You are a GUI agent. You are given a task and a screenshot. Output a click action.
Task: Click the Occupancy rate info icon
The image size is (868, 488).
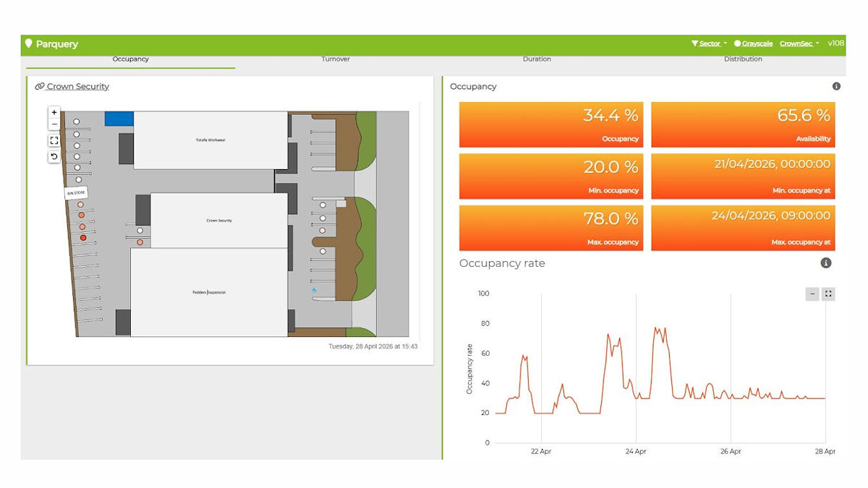coord(826,264)
